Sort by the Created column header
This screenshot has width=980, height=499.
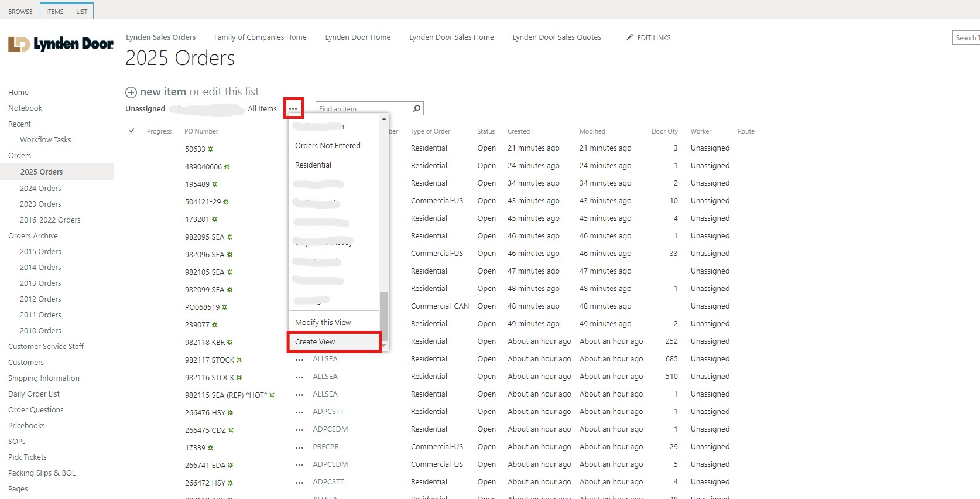pyautogui.click(x=519, y=131)
